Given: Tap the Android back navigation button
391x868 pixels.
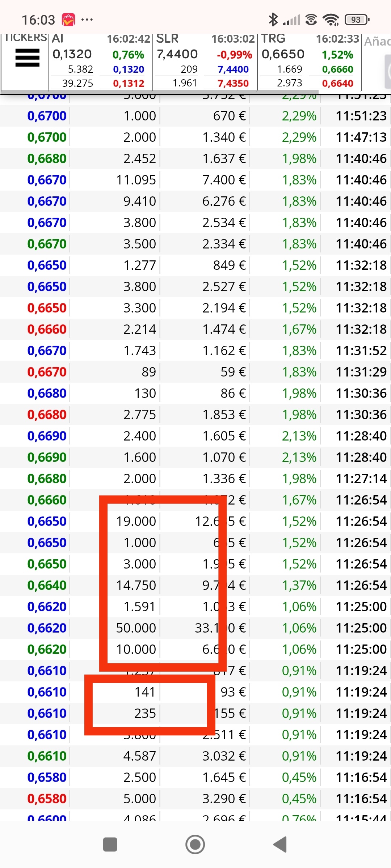Looking at the screenshot, I should tap(280, 844).
